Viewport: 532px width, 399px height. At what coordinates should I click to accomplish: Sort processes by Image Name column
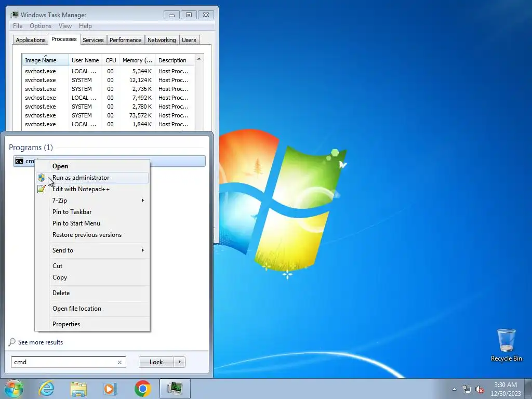(x=46, y=60)
